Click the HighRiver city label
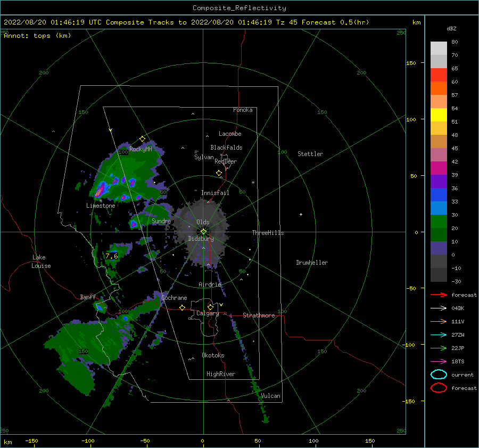479x448 pixels. pyautogui.click(x=221, y=374)
